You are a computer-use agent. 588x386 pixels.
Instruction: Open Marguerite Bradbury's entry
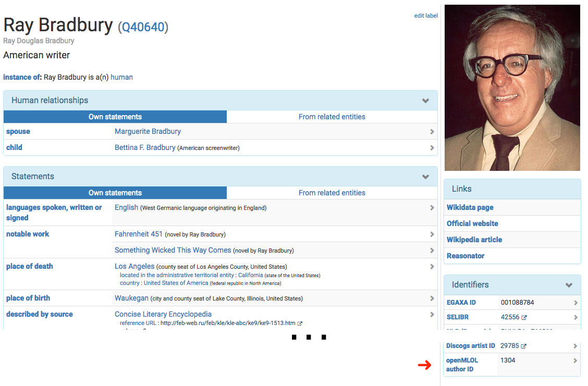click(x=148, y=132)
